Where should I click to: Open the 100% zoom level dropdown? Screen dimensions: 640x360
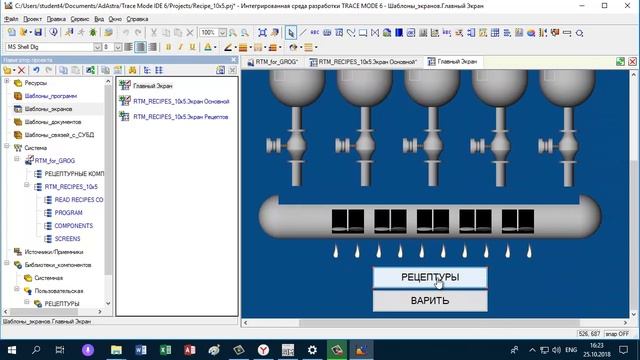222,33
